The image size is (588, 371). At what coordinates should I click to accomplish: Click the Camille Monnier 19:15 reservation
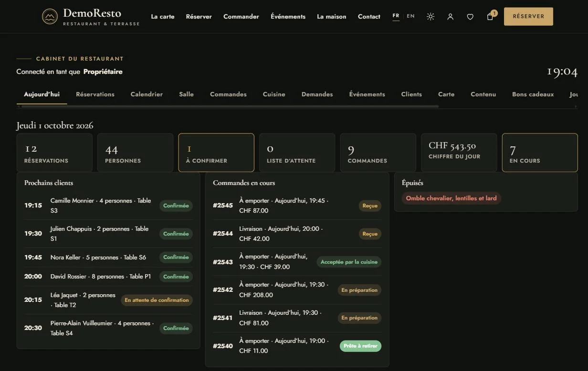coord(108,206)
